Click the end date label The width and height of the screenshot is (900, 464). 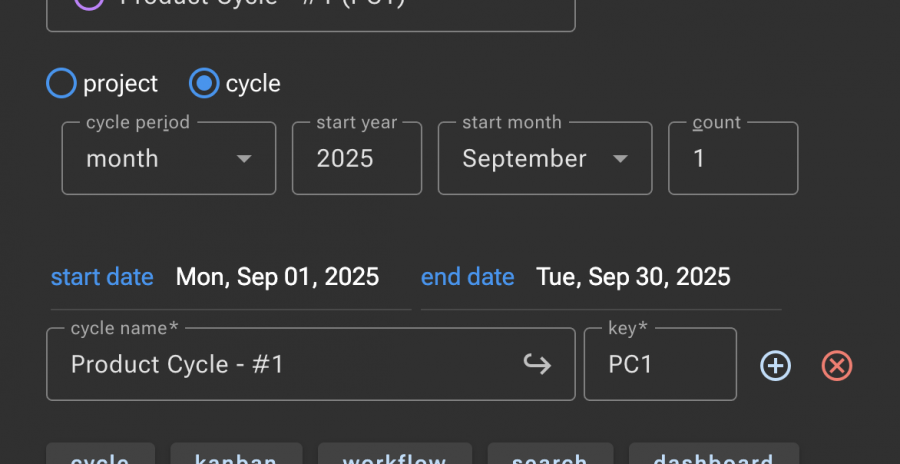(467, 277)
